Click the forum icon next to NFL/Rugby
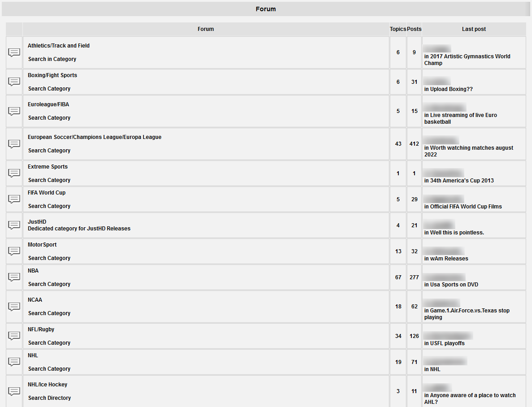Screen dimensions: 532x407 (x=14, y=336)
